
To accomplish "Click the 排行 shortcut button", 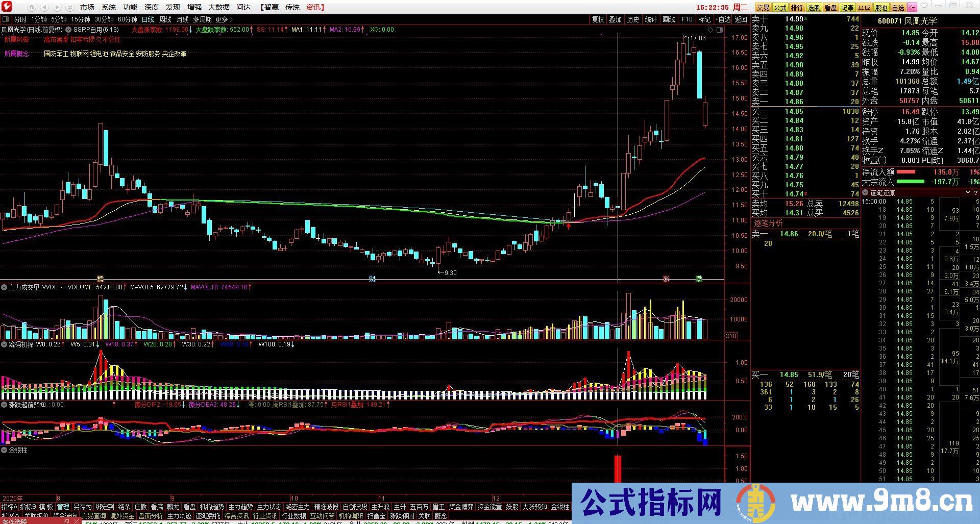I will click(797, 8).
